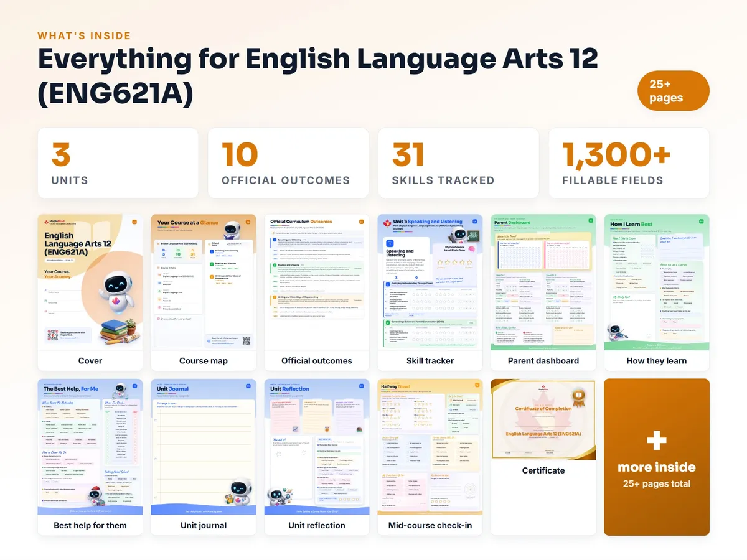Screen dimensions: 747x560
Task: Click the 'Official outcomes' caption text
Action: 317,361
